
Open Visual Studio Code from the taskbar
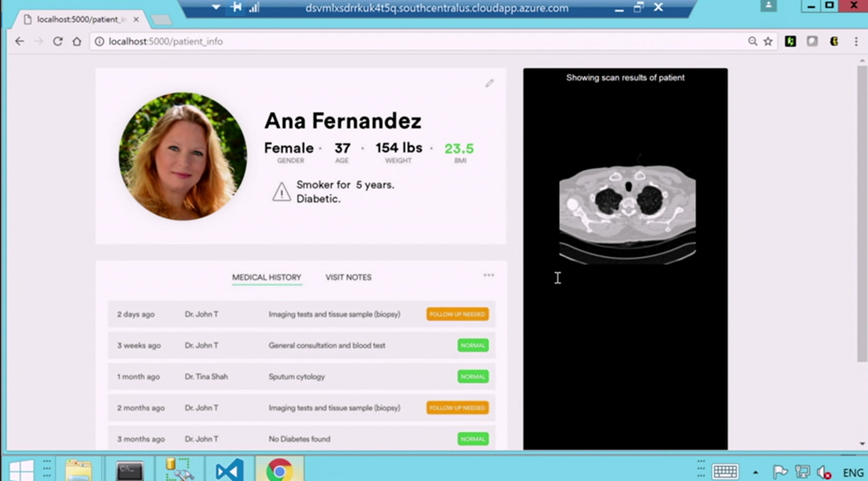pos(229,469)
